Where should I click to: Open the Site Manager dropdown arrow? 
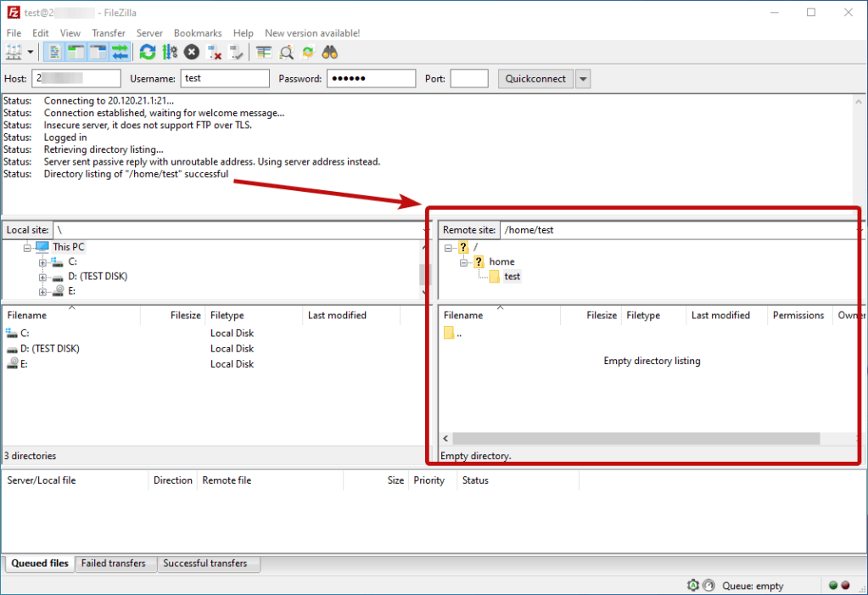coord(31,53)
